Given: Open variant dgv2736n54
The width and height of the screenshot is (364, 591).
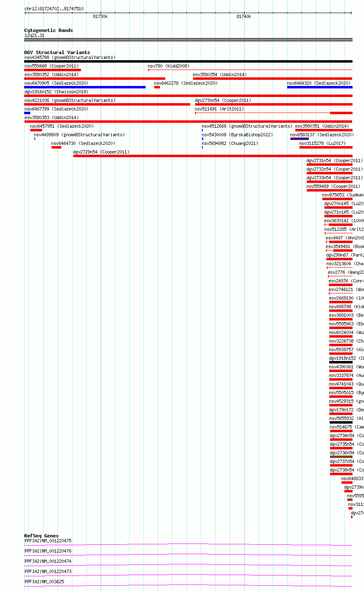Looking at the screenshot, I should [347, 453].
